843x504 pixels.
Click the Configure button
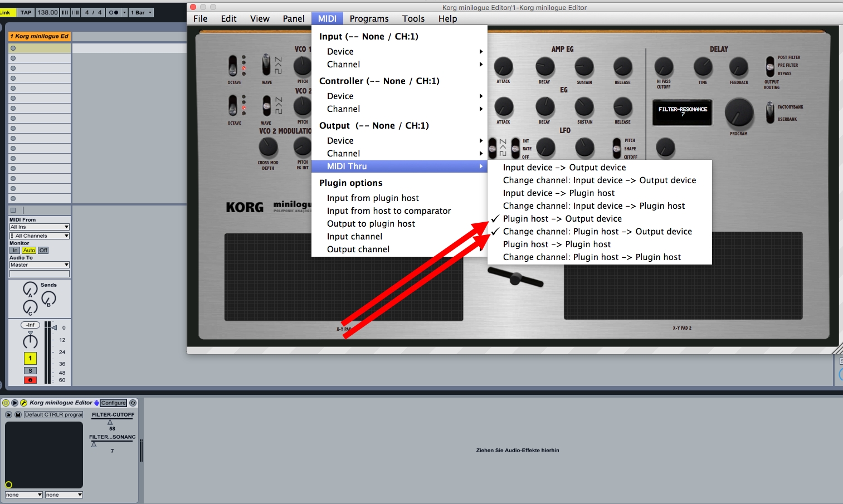[114, 403]
